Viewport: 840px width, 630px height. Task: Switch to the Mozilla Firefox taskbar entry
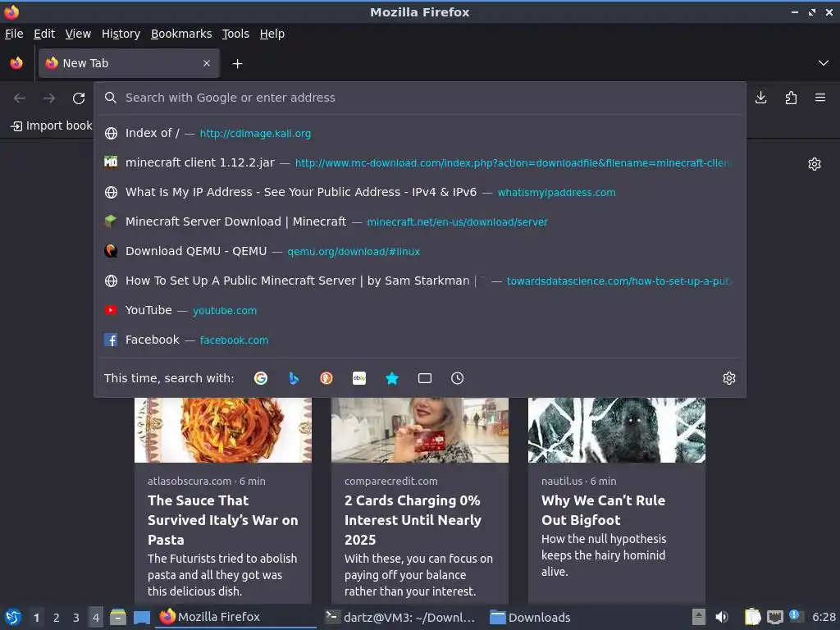click(235, 617)
